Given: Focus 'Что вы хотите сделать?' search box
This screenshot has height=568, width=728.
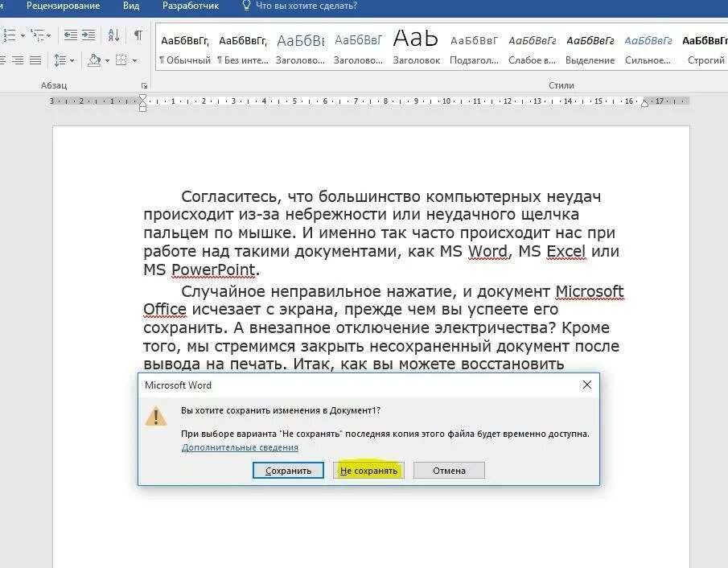Looking at the screenshot, I should point(306,6).
